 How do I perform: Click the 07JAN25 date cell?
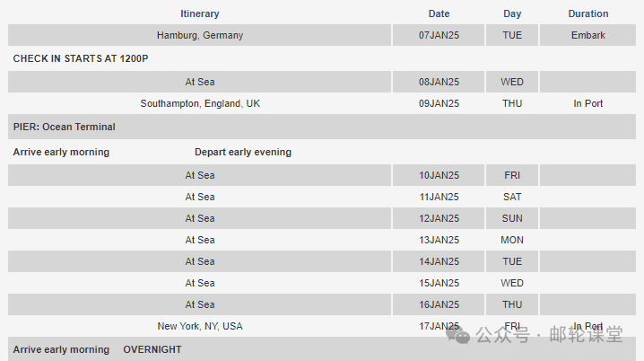click(x=439, y=35)
